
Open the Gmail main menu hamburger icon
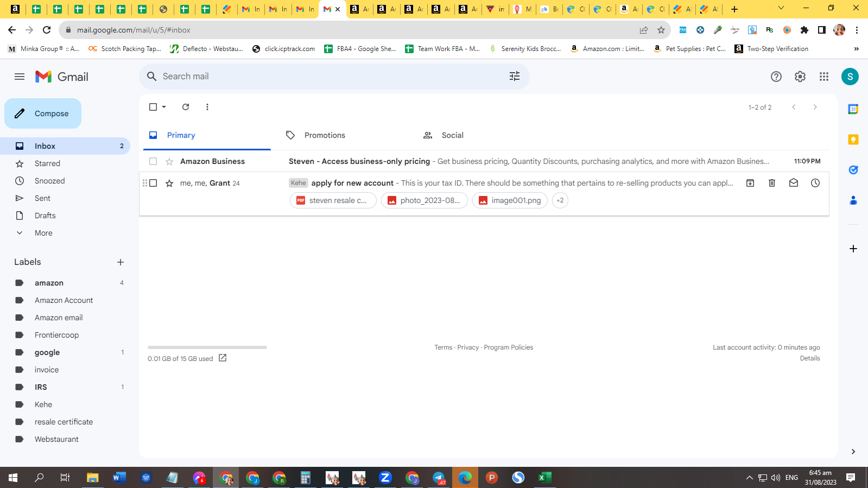tap(20, 77)
